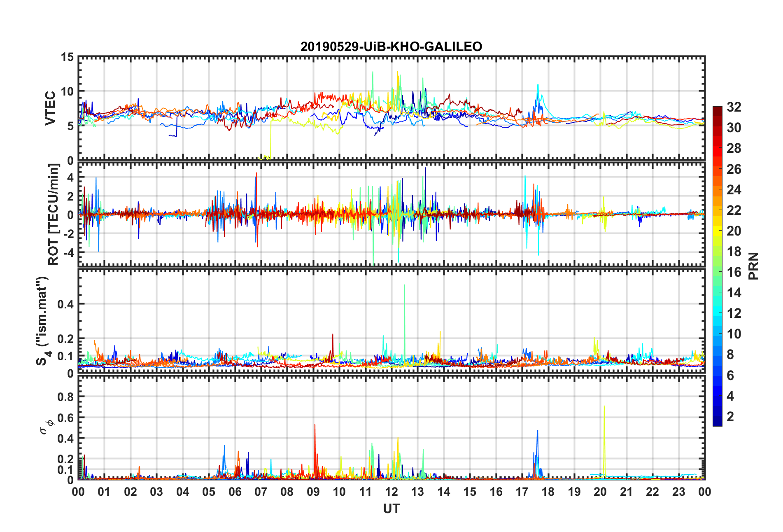The image size is (783, 532).
Task: Click x-axis tick label 23
Action: click(x=678, y=492)
